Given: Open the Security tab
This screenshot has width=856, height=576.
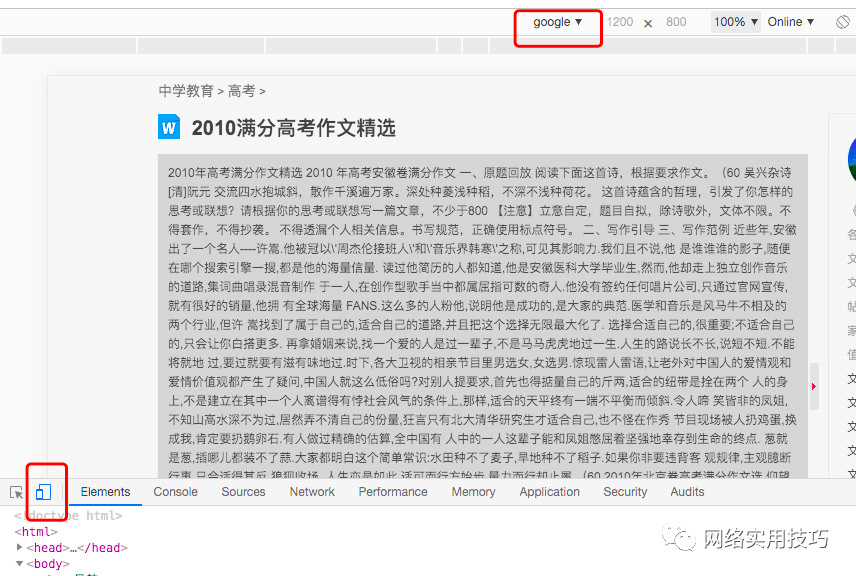Looking at the screenshot, I should pos(625,492).
